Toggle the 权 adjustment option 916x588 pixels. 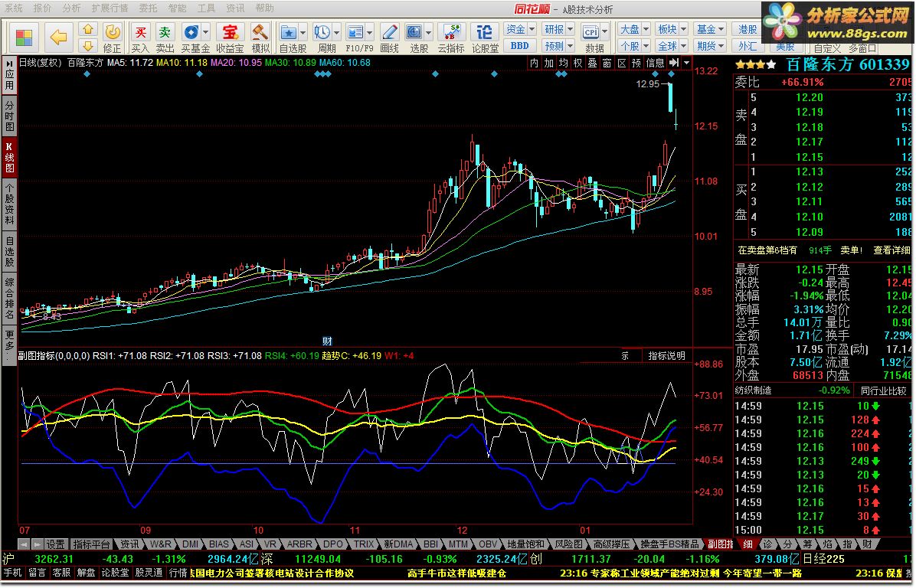click(x=577, y=63)
